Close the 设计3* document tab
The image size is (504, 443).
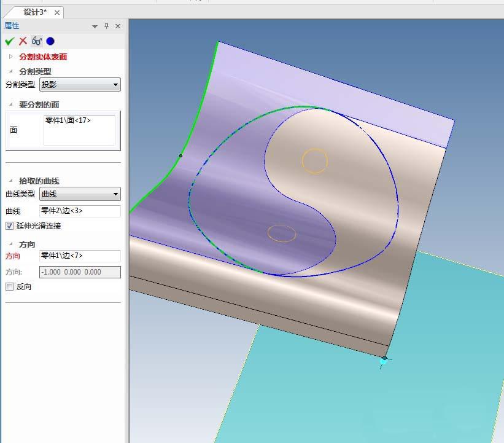(x=57, y=12)
